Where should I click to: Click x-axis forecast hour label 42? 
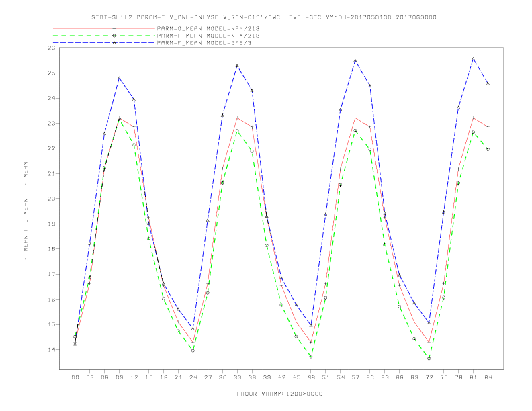tap(281, 377)
